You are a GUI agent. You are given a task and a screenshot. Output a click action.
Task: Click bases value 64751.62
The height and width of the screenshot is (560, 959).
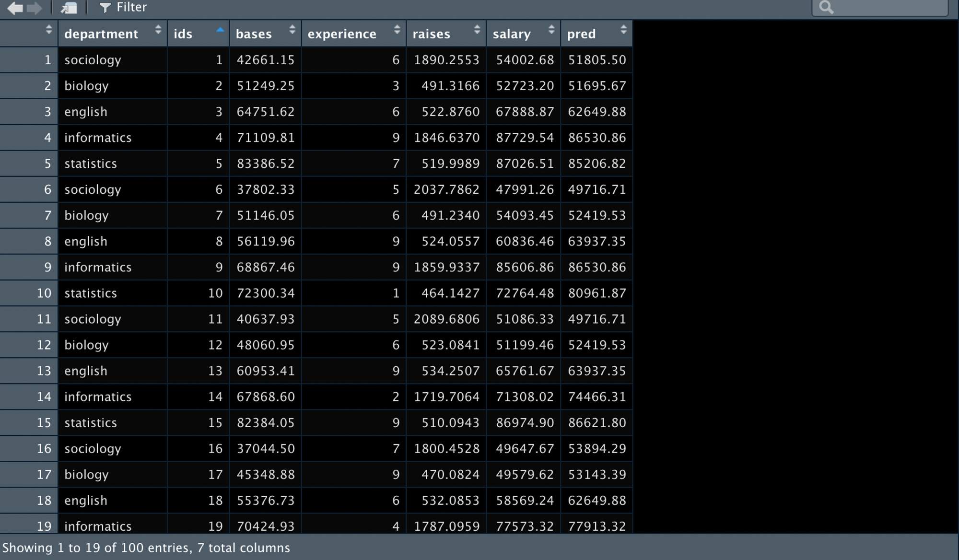point(266,112)
